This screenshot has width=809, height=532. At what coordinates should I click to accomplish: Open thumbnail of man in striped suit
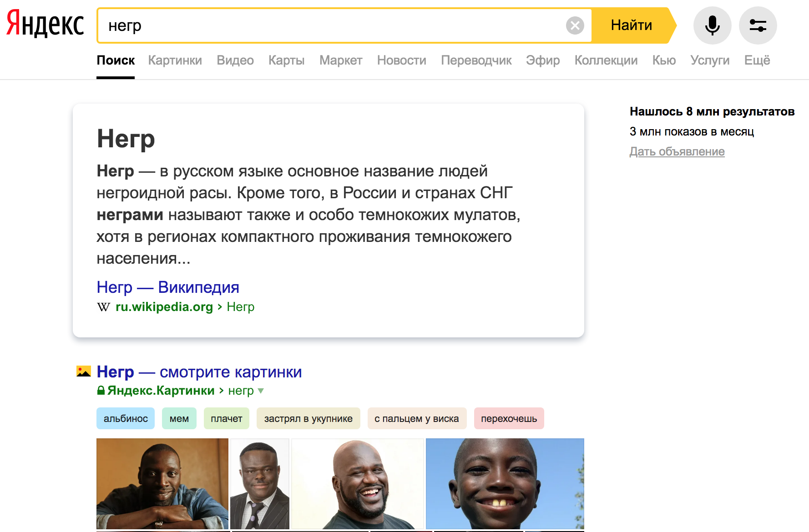pyautogui.click(x=260, y=484)
